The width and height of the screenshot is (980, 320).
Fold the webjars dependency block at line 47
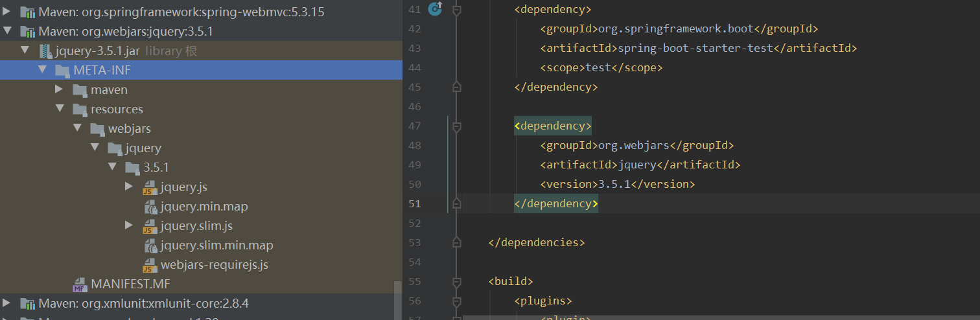[x=456, y=127]
